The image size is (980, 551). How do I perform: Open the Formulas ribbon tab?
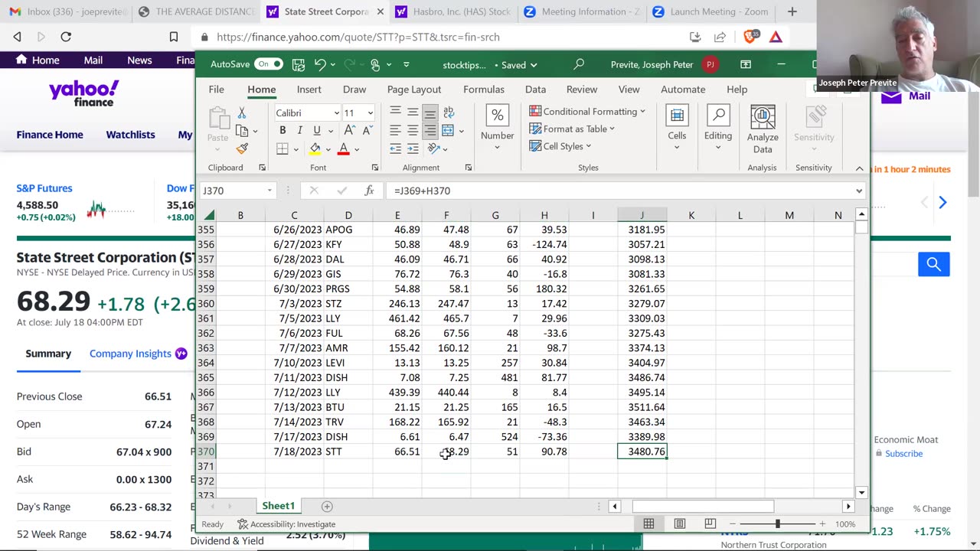(484, 90)
